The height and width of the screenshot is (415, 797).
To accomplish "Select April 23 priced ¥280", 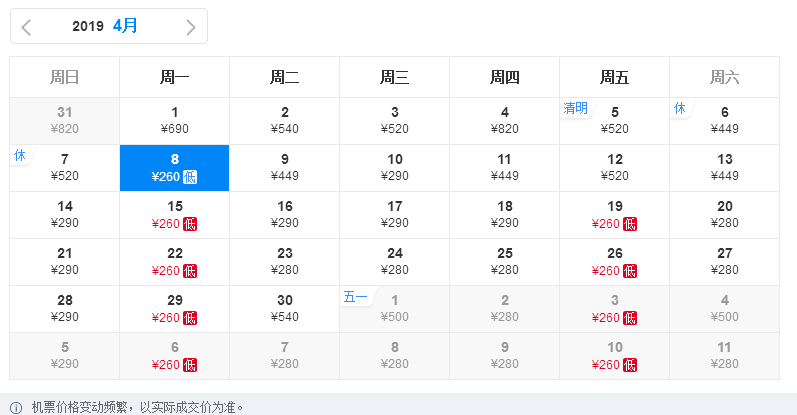I will point(285,262).
